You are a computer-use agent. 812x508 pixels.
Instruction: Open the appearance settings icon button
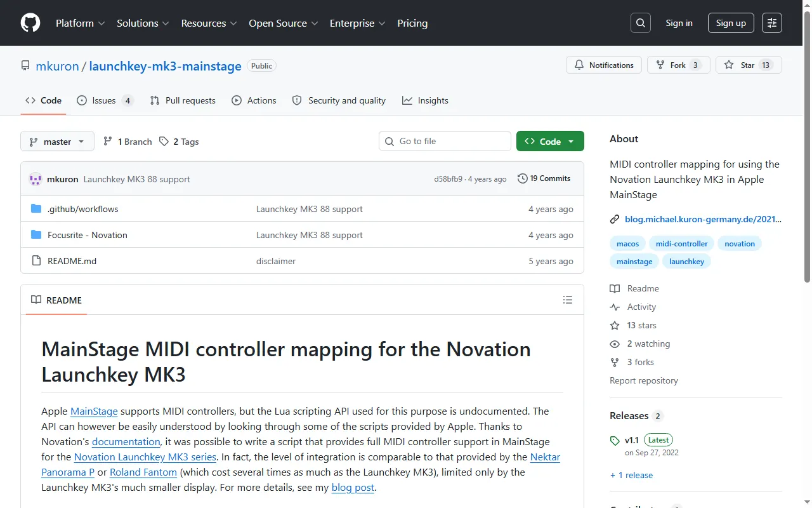(772, 23)
